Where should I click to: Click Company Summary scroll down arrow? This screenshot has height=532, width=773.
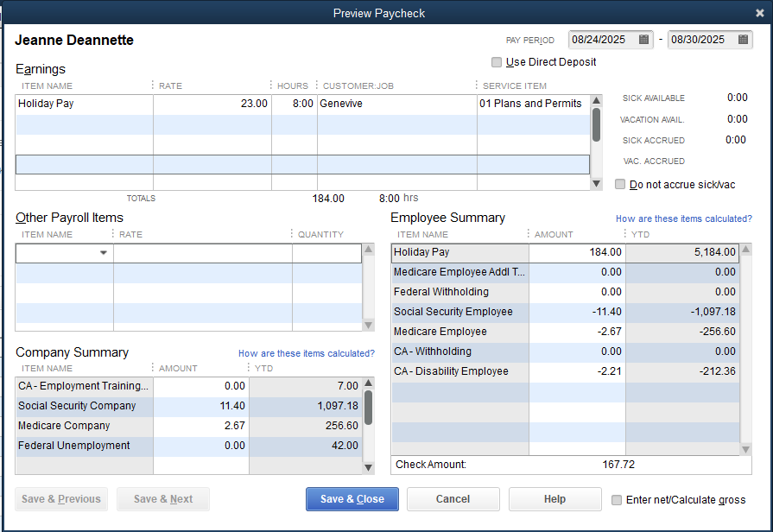pyautogui.click(x=368, y=468)
